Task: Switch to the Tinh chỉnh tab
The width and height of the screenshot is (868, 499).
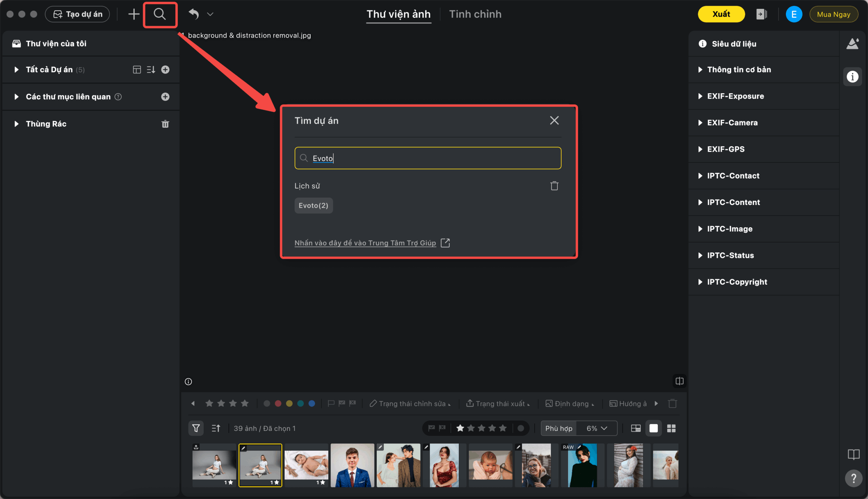Action: 475,14
